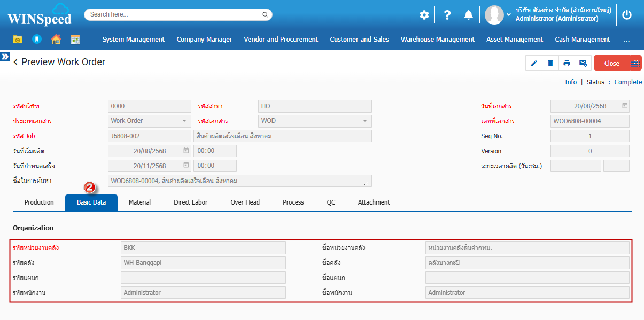Viewport: 644px width, 320px height.
Task: Print the work order via printer icon
Action: click(567, 63)
